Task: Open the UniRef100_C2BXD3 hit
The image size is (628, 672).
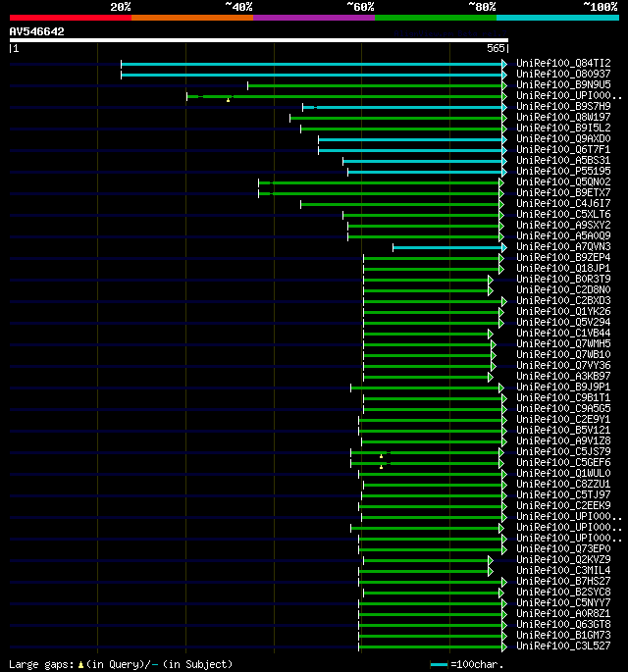Action: (x=563, y=300)
